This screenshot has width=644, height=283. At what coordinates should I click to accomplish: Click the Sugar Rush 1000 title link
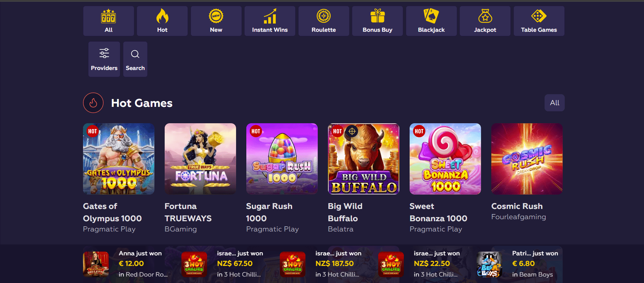pos(269,212)
